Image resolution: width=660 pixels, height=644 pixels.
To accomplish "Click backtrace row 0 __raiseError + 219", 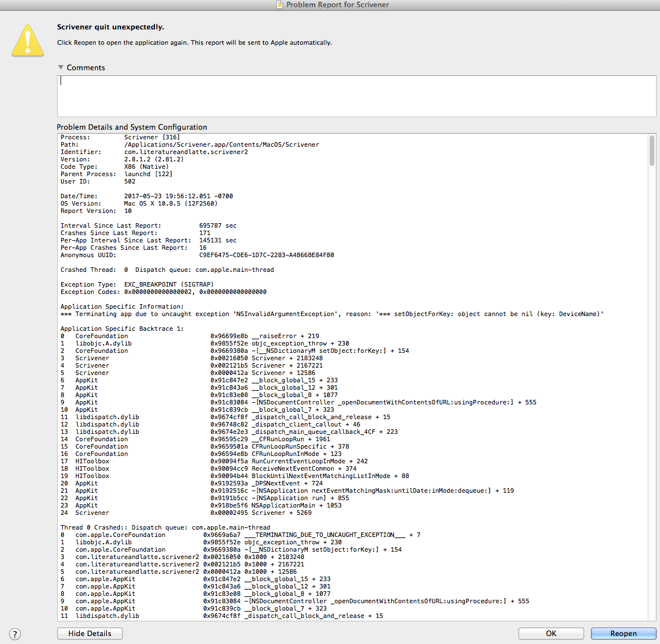I will pyautogui.click(x=190, y=336).
